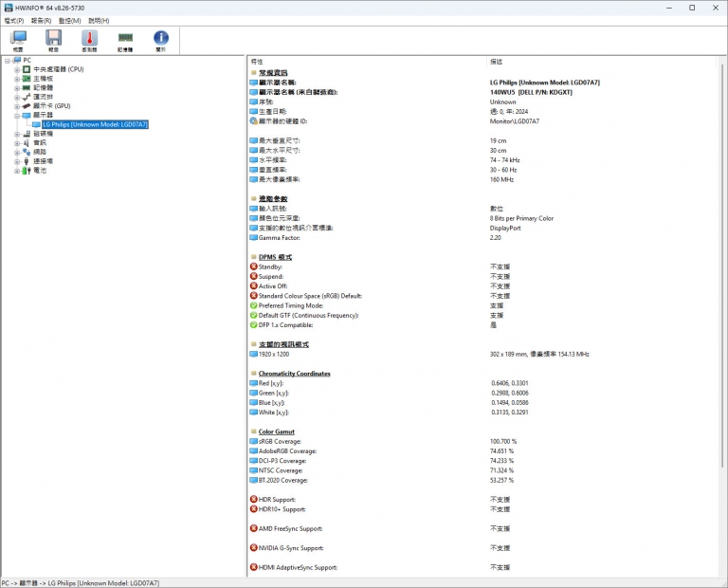The width and height of the screenshot is (728, 588).
Task: Click the red X beside AMD FreeSync Support
Action: click(x=253, y=528)
